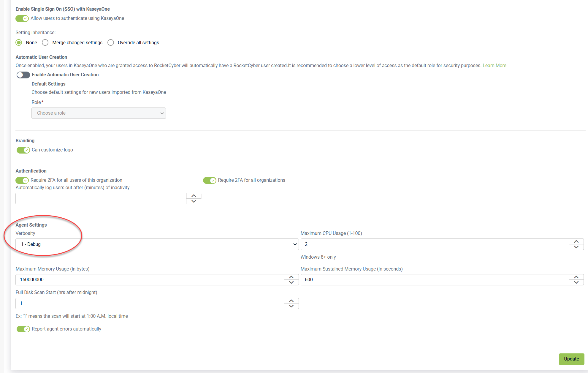
Task: Increase the Maximum Memory Usage value
Action: [291, 277]
